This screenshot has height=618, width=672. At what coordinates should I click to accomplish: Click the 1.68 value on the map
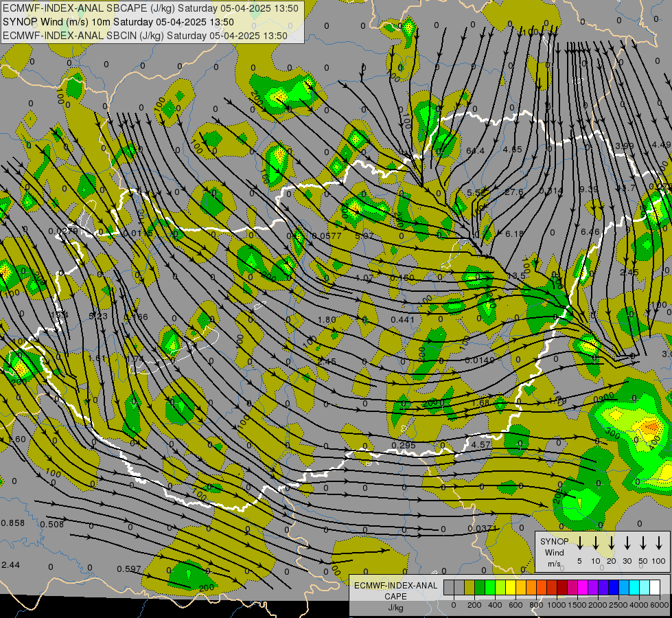pyautogui.click(x=480, y=402)
